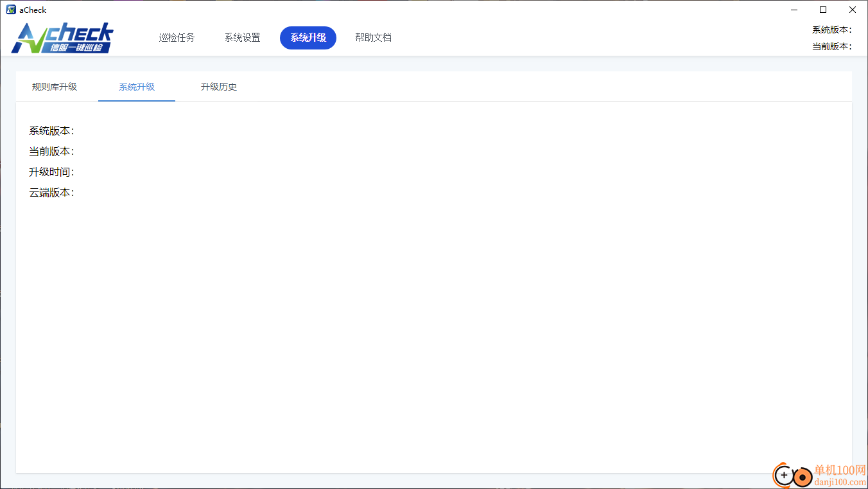
Task: Click the aCheck logo in the header
Action: pyautogui.click(x=62, y=38)
